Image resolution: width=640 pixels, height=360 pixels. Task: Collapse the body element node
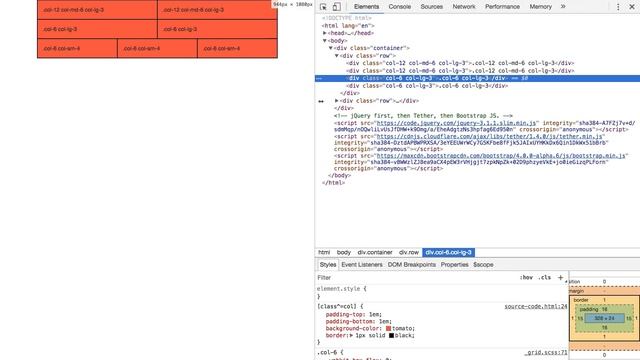click(x=325, y=41)
